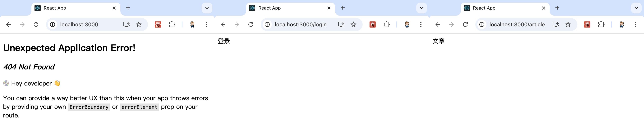
Task: Click the localhost:3000 URL field
Action: click(x=88, y=24)
